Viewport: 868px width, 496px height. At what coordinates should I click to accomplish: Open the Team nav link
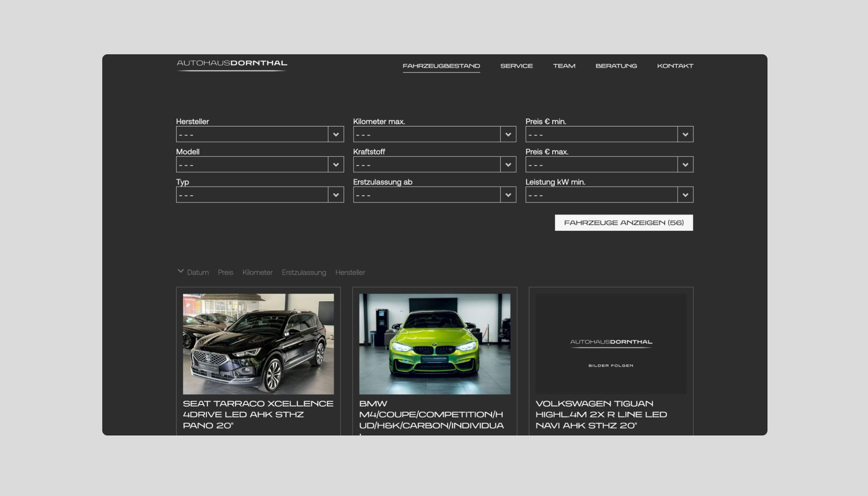pos(564,66)
